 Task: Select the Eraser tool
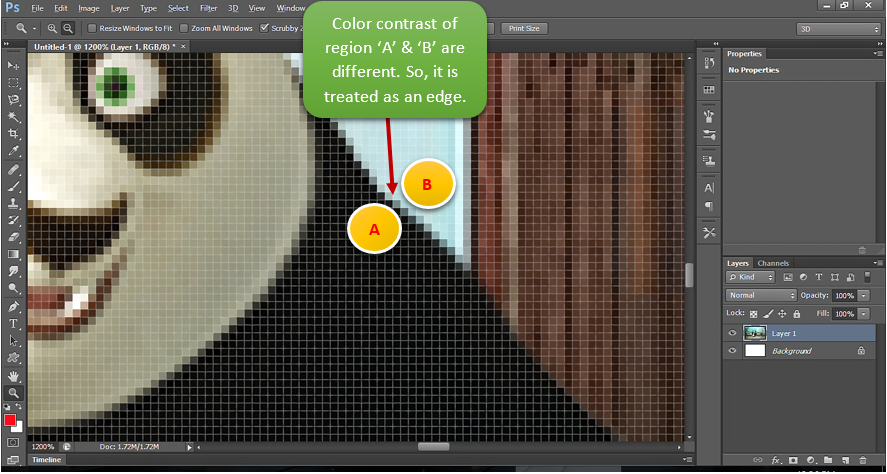click(13, 237)
